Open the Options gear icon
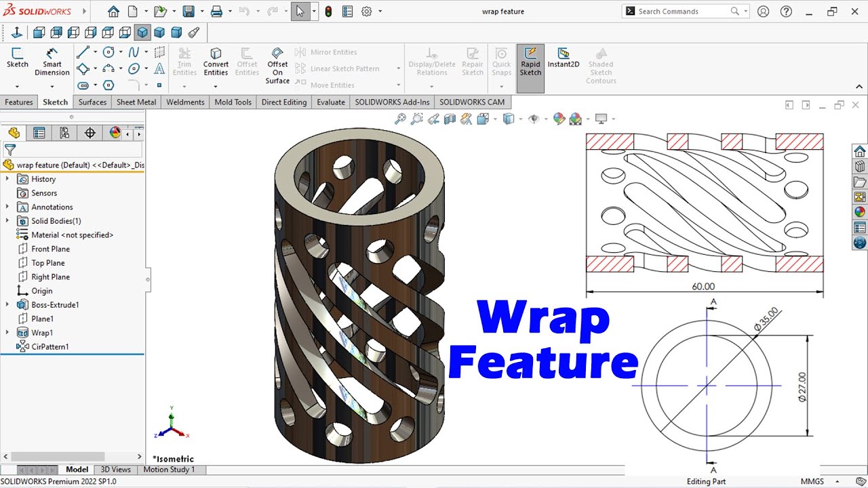Viewport: 868px width, 488px height. coord(367,12)
